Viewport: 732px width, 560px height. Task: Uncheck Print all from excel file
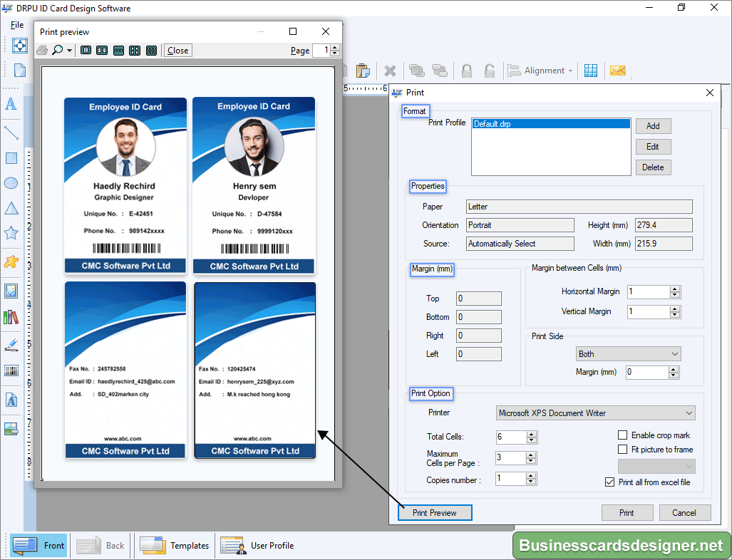pyautogui.click(x=609, y=482)
